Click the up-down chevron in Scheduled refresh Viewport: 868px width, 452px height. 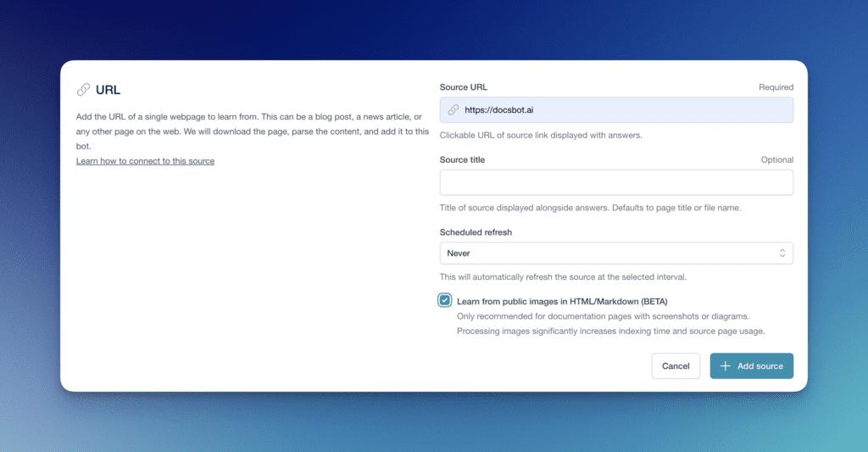click(x=782, y=254)
